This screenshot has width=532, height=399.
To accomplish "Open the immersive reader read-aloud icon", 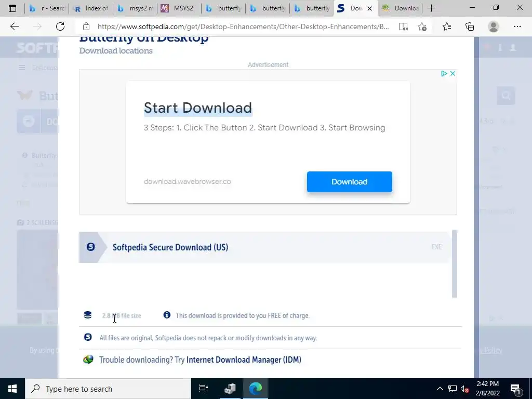I will point(403,27).
